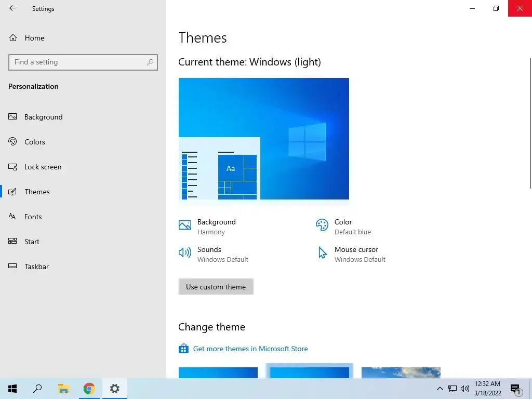Image resolution: width=532 pixels, height=399 pixels.
Task: Click the volume icon in system tray
Action: (x=465, y=389)
